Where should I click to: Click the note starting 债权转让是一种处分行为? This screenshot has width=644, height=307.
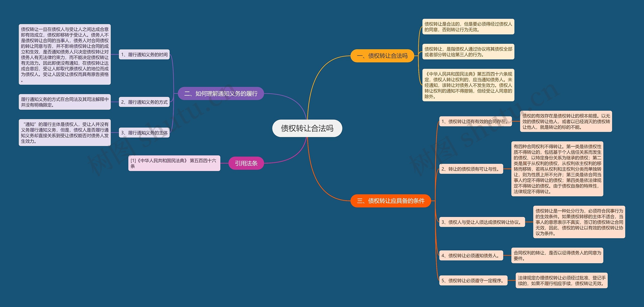click(x=579, y=222)
